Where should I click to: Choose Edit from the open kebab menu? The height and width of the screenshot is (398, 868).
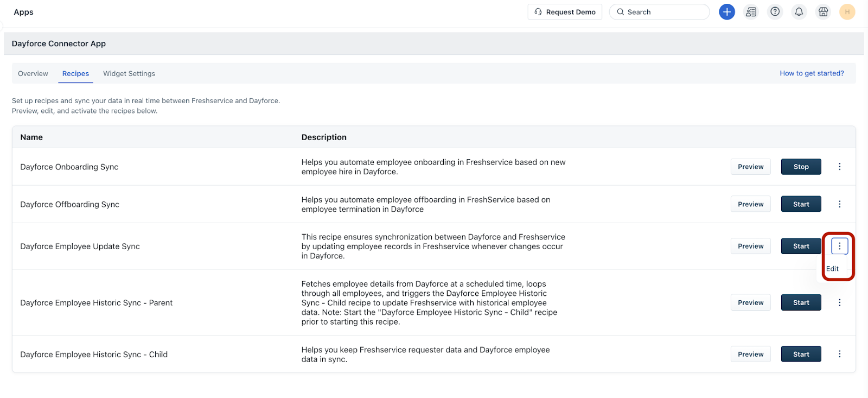point(832,269)
